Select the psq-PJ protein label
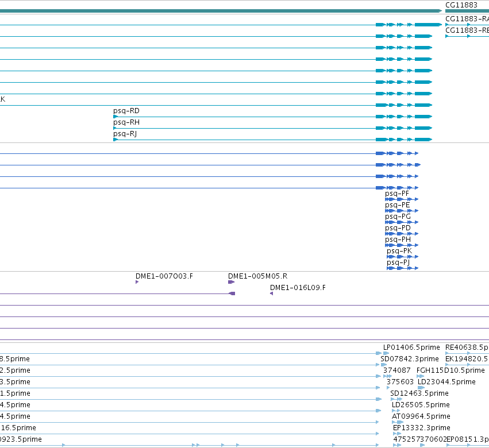The width and height of the screenshot is (489, 448). (x=398, y=263)
